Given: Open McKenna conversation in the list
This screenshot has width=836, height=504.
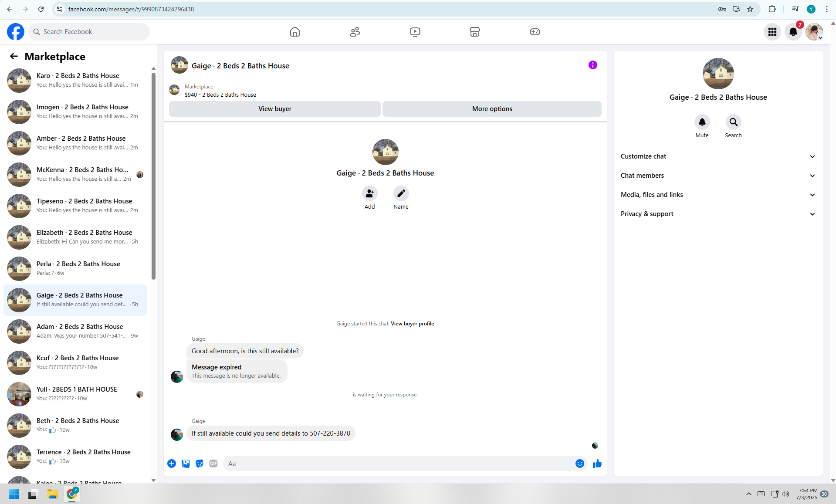Looking at the screenshot, I should tap(75, 175).
